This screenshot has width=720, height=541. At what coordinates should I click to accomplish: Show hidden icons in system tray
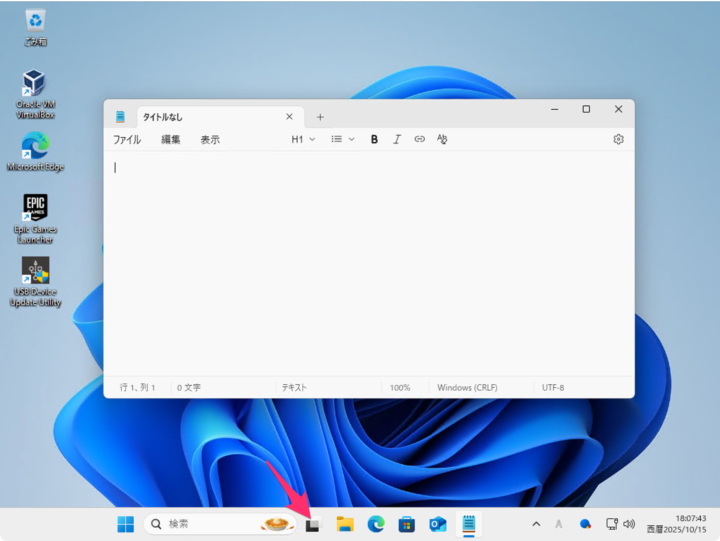[x=536, y=524]
